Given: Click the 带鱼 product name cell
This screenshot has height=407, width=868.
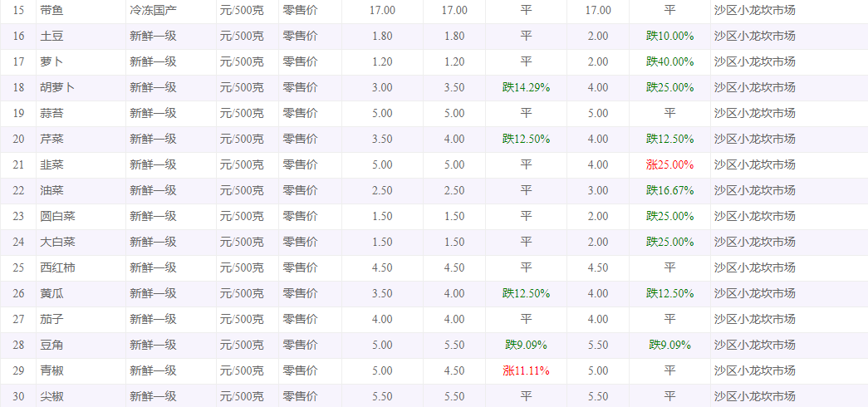Looking at the screenshot, I should (x=51, y=11).
